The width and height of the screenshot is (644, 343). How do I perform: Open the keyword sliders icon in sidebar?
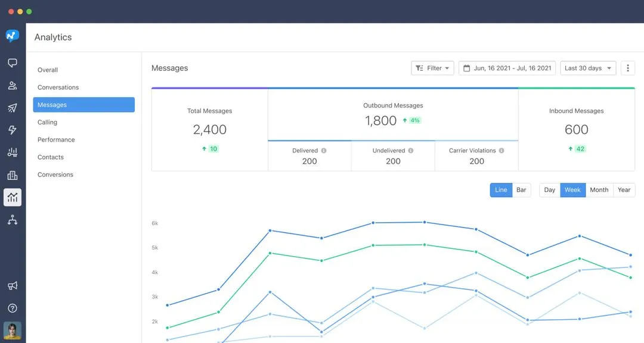13,152
